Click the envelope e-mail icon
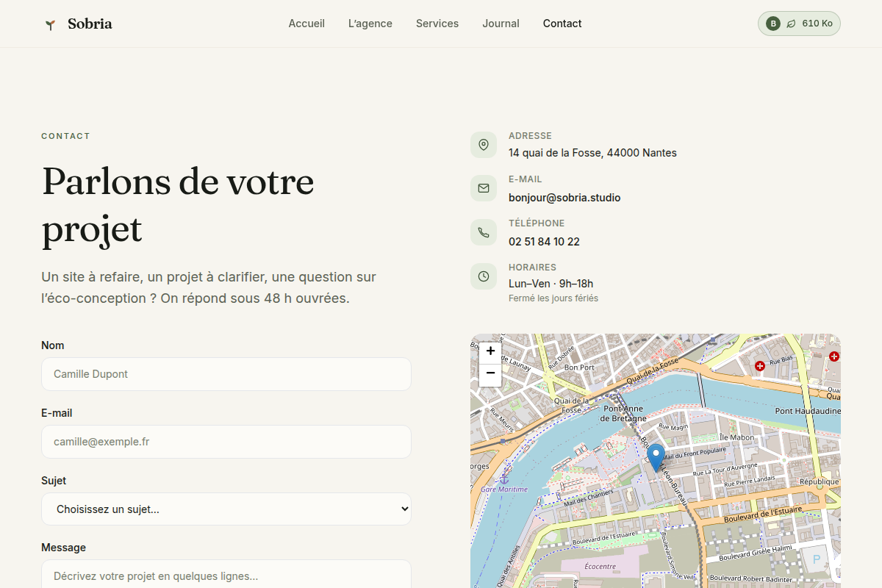Screen dimensions: 882x588 pos(484,188)
